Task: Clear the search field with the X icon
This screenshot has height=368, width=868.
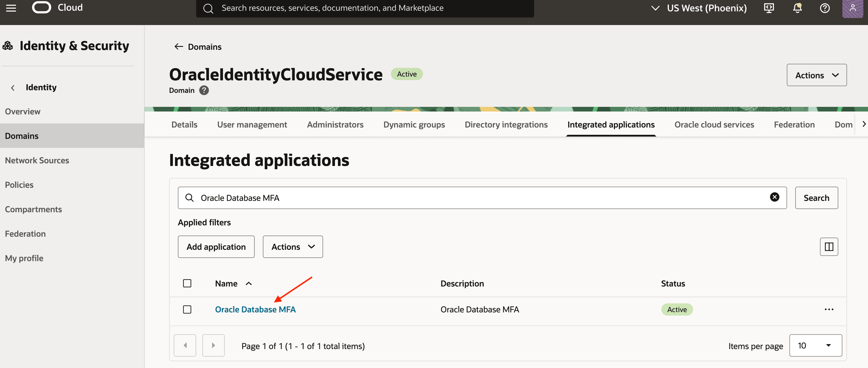Action: pos(775,197)
